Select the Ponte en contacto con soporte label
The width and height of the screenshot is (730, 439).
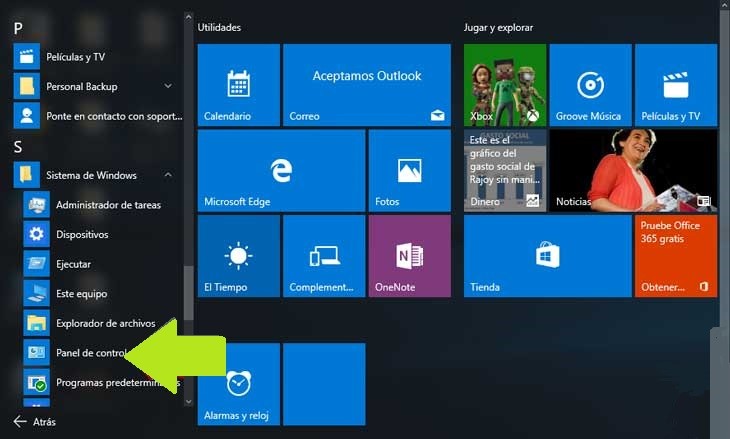point(115,116)
